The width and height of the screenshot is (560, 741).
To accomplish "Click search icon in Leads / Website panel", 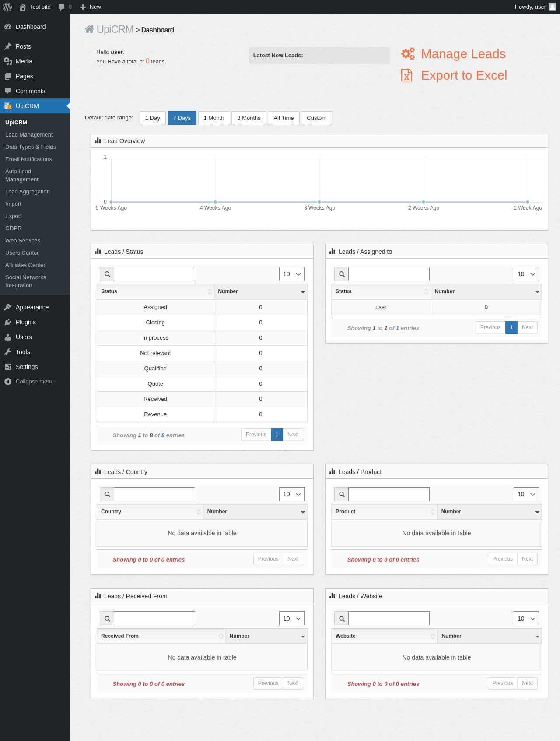I will point(342,618).
